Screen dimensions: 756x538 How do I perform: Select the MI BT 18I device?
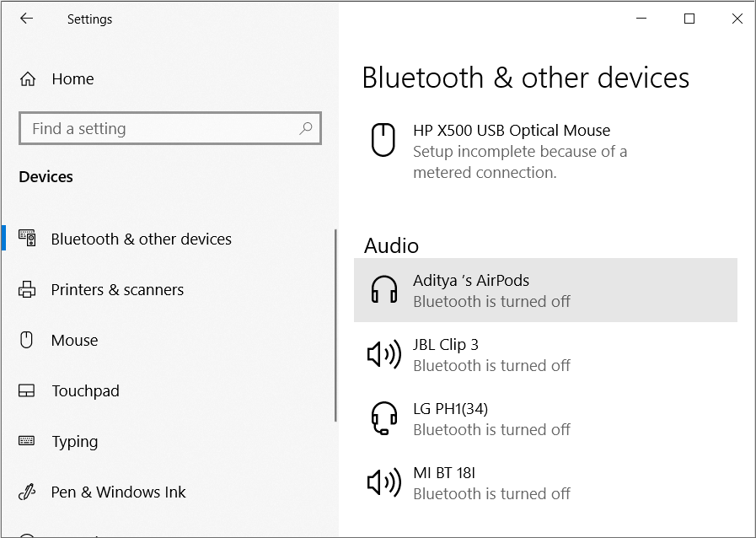(545, 482)
